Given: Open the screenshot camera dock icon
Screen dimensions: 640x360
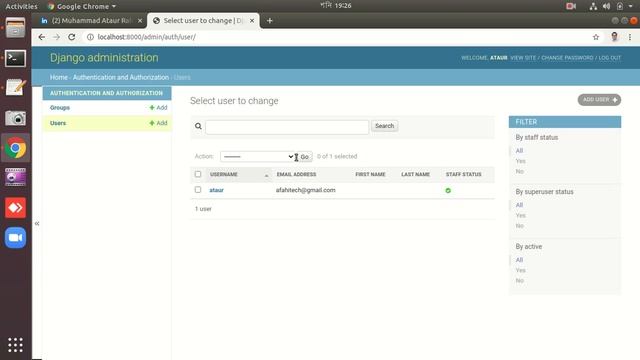Looking at the screenshot, I should (16, 118).
